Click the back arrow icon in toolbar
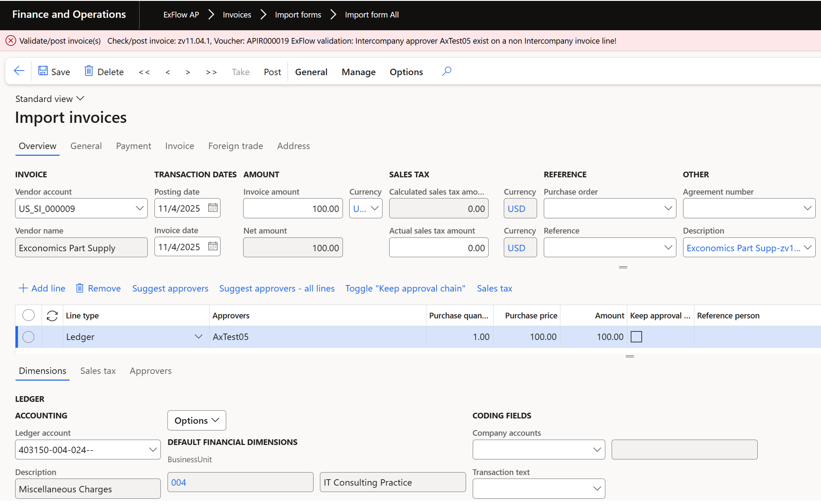 (x=19, y=71)
